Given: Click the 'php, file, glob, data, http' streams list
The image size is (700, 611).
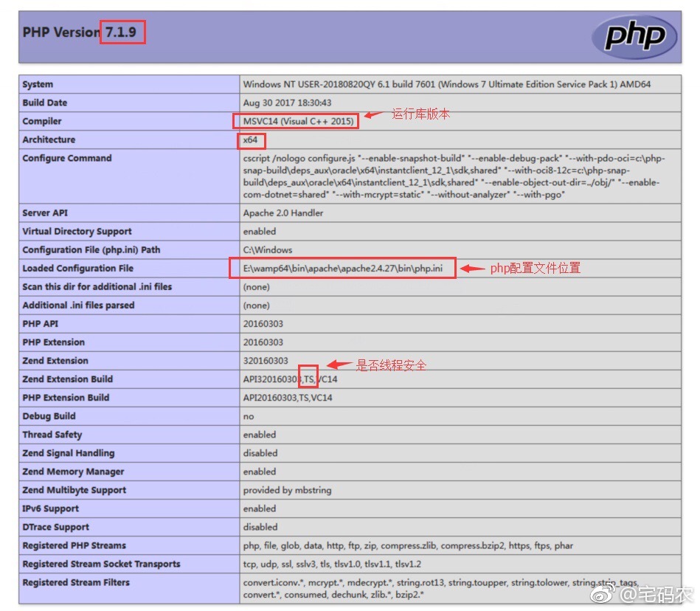Looking at the screenshot, I should pyautogui.click(x=408, y=545).
